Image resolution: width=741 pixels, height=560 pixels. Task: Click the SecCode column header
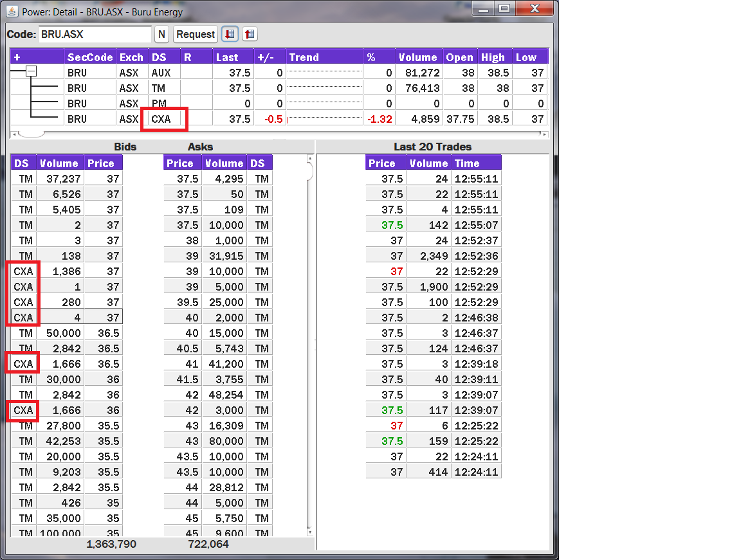click(x=90, y=57)
